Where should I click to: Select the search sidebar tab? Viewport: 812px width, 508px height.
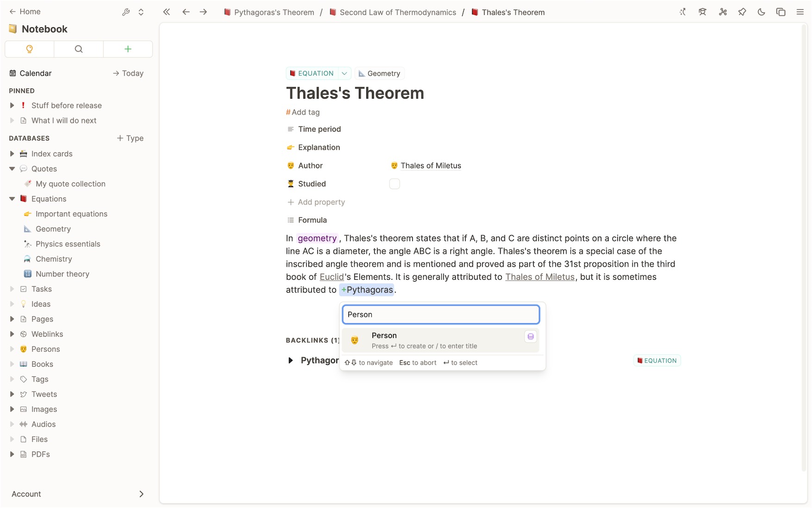(79, 49)
